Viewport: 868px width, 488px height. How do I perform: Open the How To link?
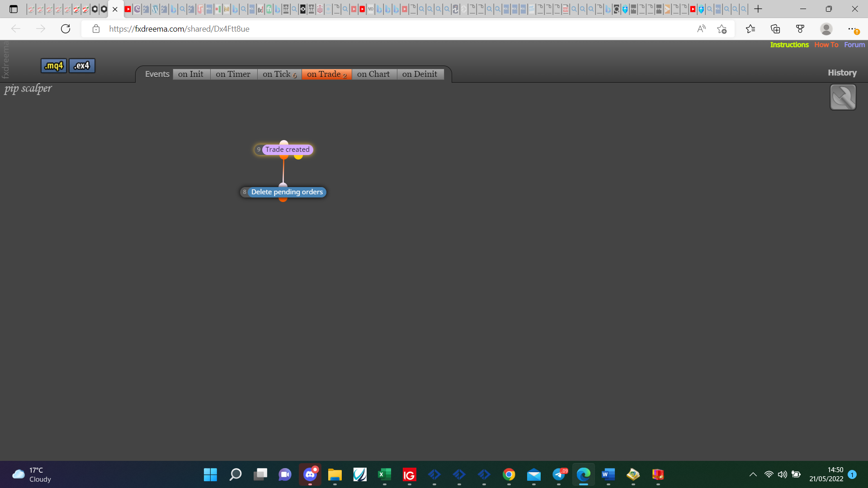pos(826,45)
